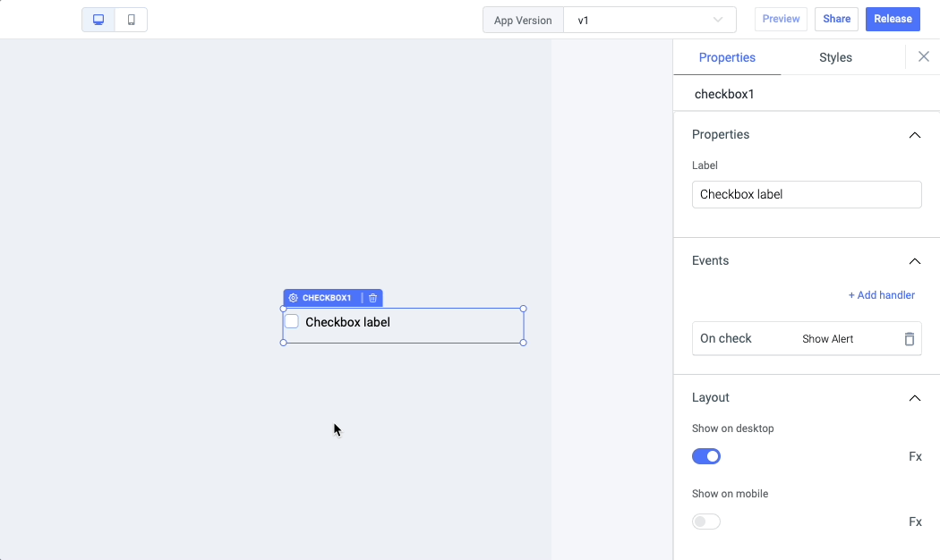Check the Checkbox label box on canvas

pyautogui.click(x=292, y=322)
